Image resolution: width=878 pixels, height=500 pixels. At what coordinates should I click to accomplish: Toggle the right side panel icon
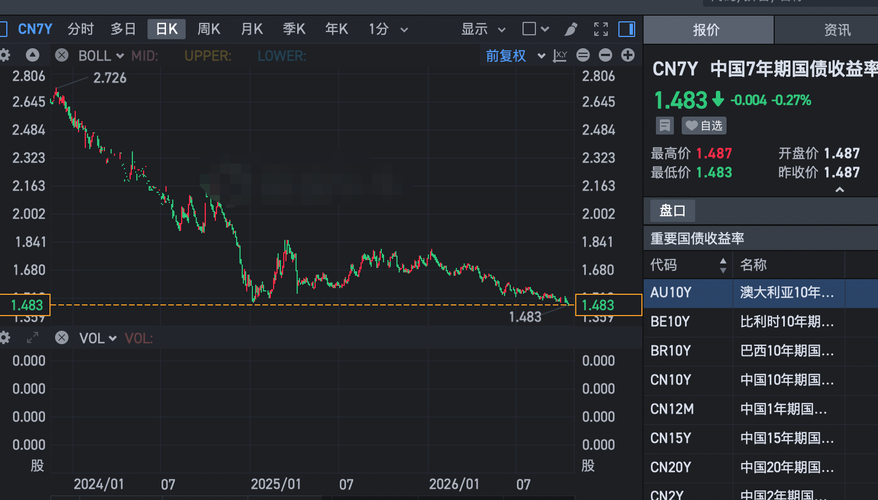coord(627,29)
